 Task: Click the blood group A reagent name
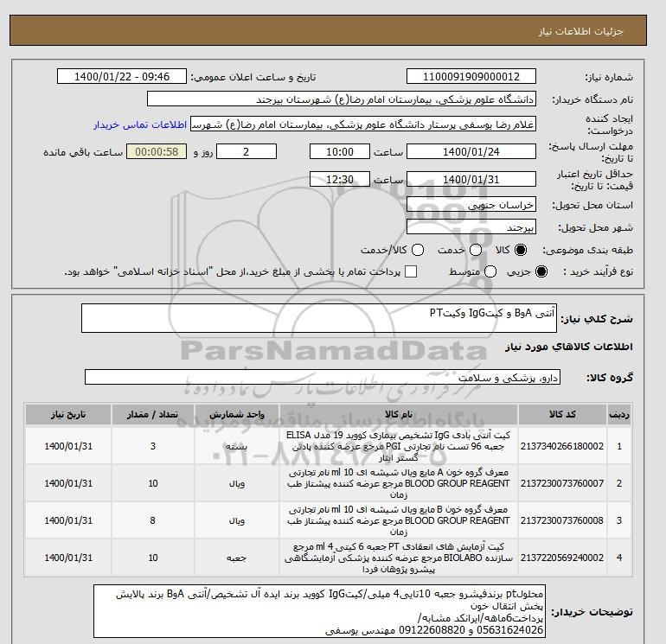coord(399,483)
